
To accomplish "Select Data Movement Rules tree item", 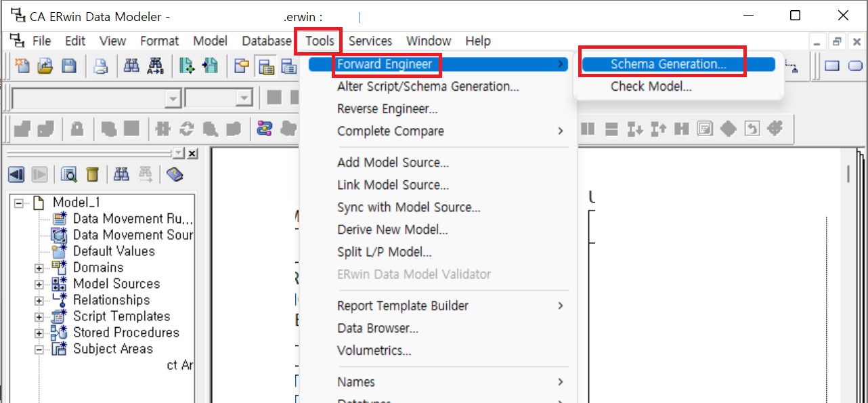I will click(x=133, y=219).
